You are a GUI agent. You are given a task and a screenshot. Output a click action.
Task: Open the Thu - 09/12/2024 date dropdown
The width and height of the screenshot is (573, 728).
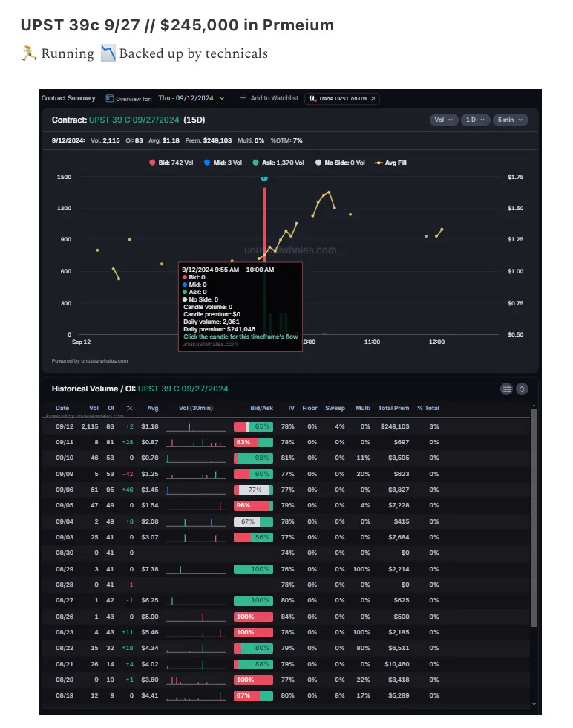pyautogui.click(x=191, y=98)
